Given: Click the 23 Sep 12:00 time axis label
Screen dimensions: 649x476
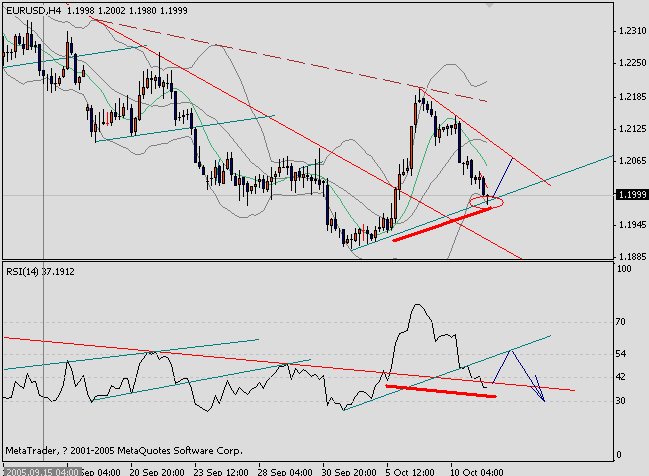Looking at the screenshot, I should pos(221,472).
